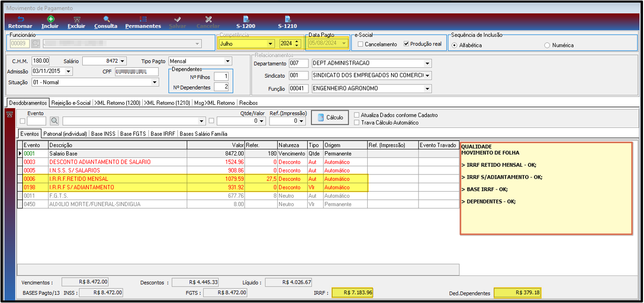Click the C.H.M. input field
This screenshot has width=644, height=303.
tap(41, 61)
